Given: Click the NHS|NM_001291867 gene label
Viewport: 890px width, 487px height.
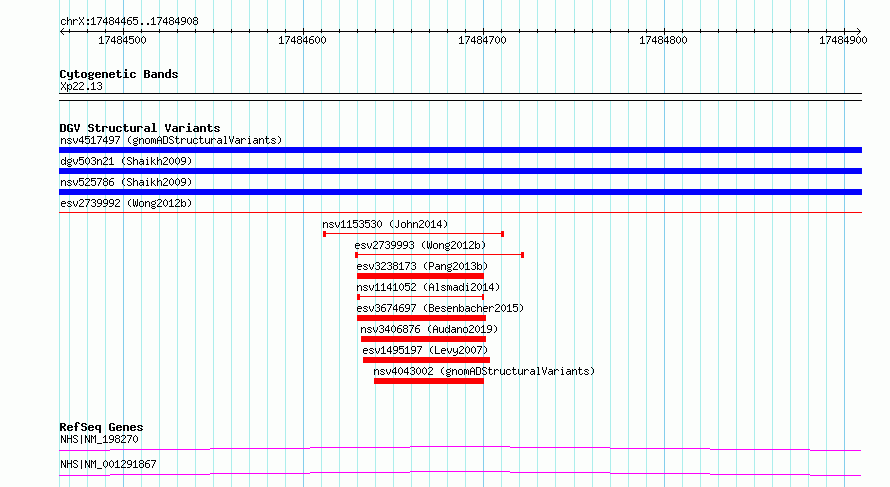Looking at the screenshot, I should (108, 464).
